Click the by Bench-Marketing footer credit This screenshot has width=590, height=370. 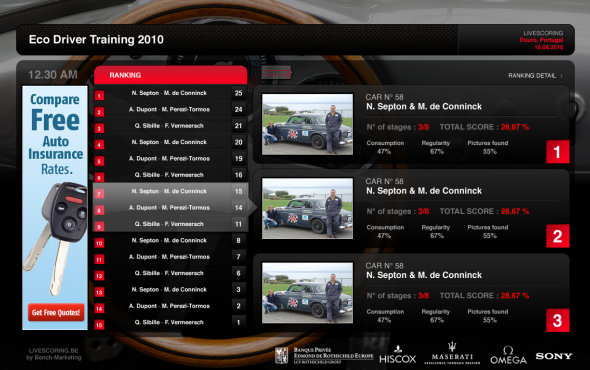[x=53, y=358]
